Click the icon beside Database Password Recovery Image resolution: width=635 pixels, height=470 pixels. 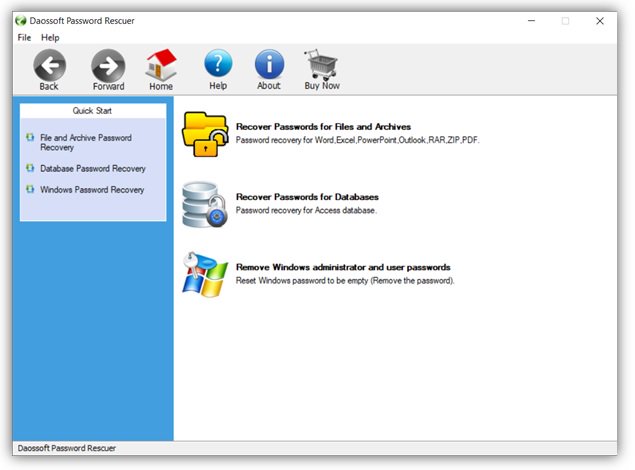[x=30, y=168]
